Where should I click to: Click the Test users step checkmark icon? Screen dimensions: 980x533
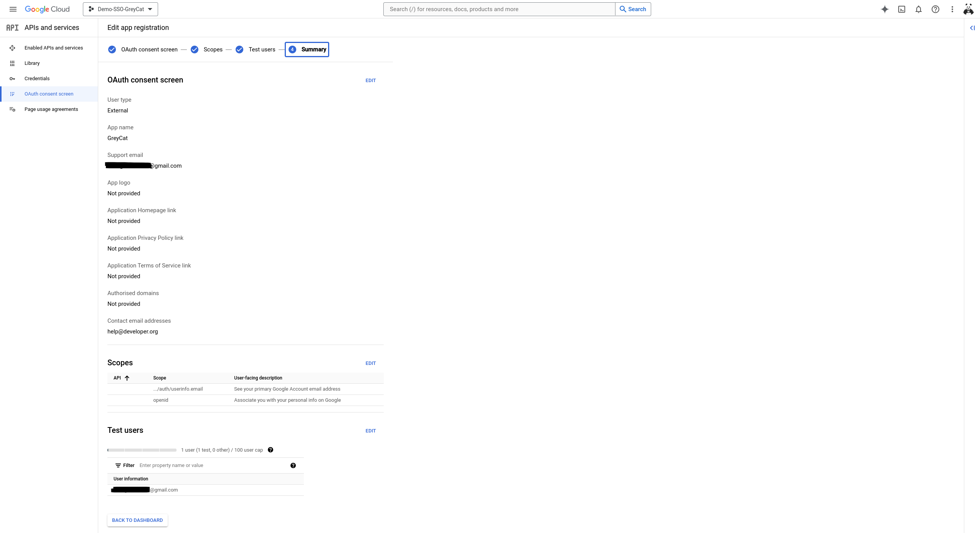239,50
